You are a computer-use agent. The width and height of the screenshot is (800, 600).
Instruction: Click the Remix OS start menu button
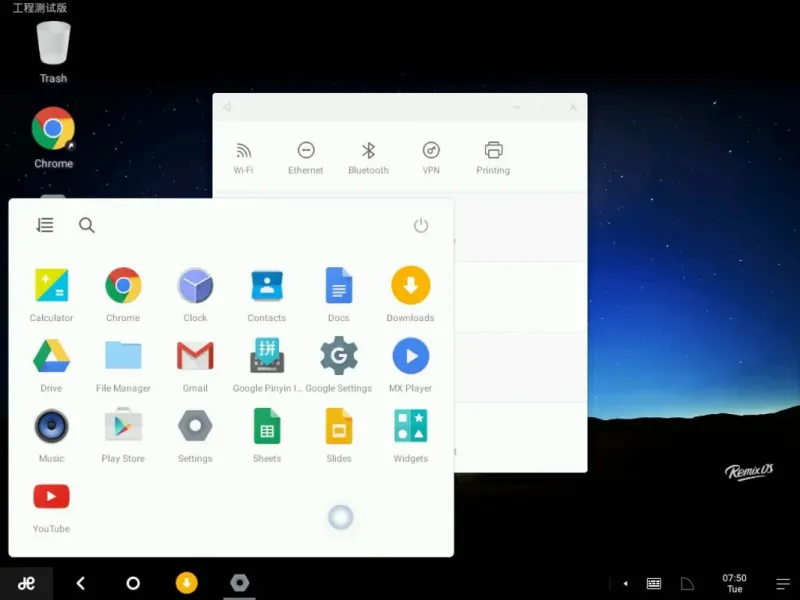coord(26,583)
